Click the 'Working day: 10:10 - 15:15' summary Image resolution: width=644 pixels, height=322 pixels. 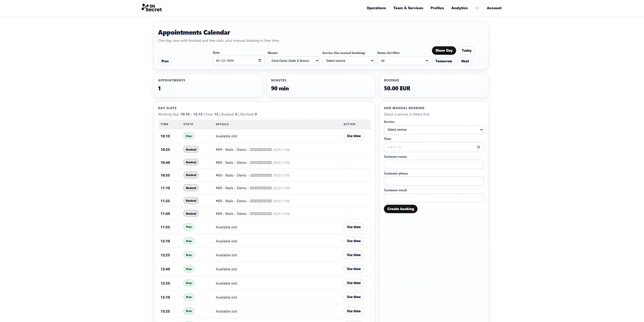[180, 114]
